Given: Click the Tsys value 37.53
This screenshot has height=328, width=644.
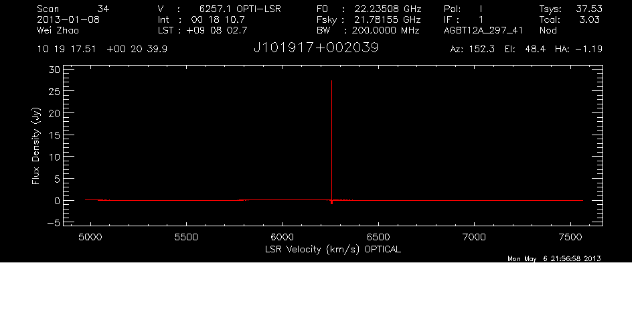Looking at the screenshot, I should pos(589,9).
